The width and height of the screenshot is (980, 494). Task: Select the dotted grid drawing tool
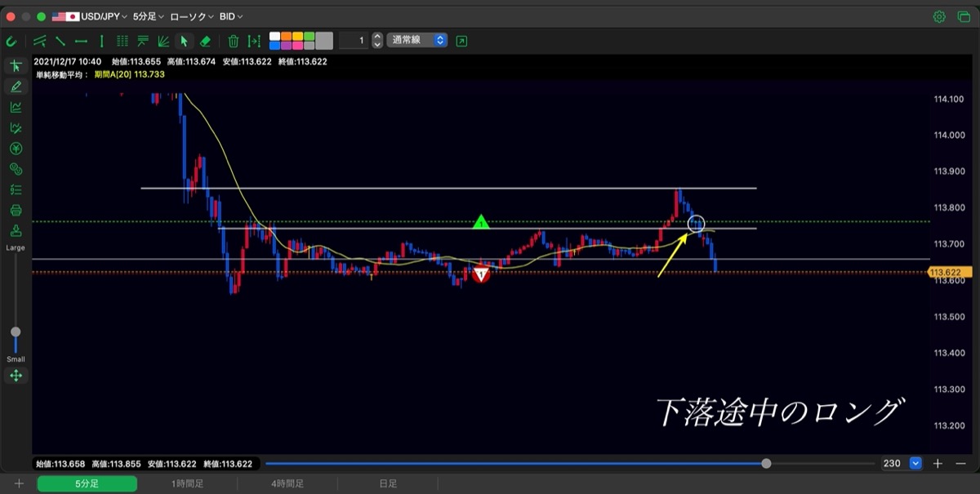122,41
